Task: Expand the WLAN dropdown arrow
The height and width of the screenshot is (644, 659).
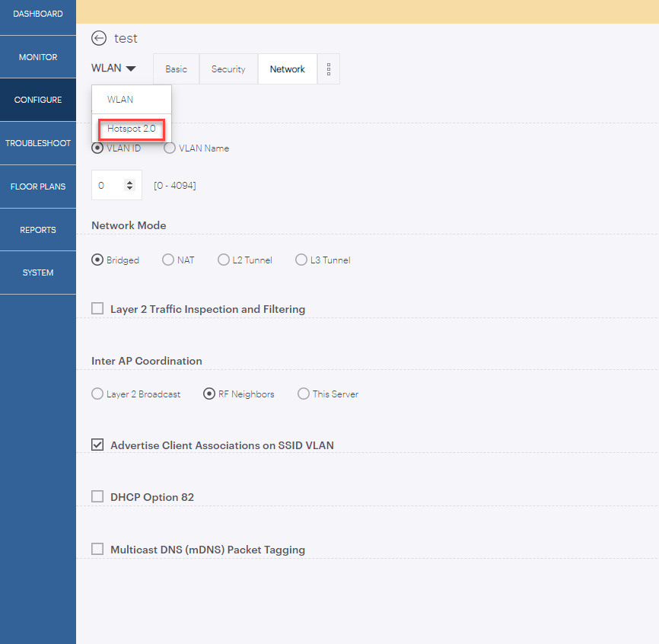Action: point(131,69)
